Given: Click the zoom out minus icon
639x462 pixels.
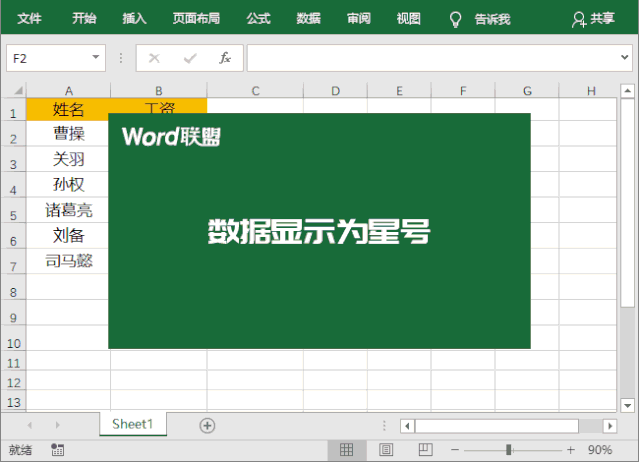Looking at the screenshot, I should 454,450.
